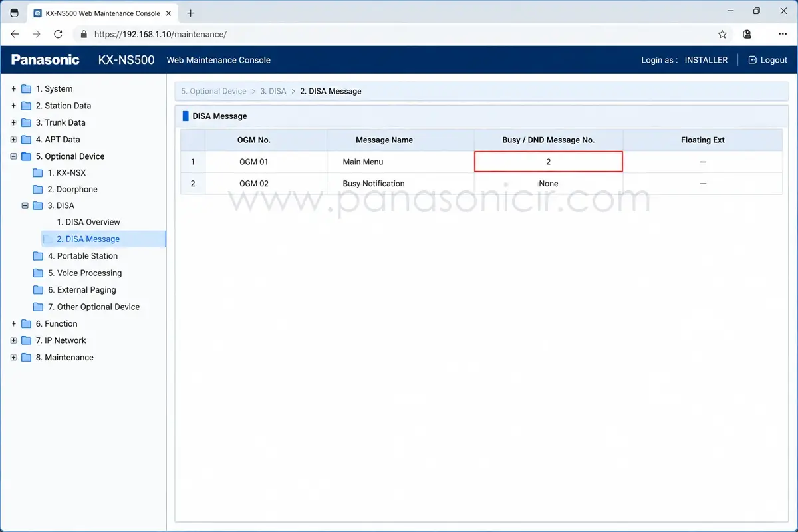Bookmark this page with the star icon
Screen dimensions: 798x532
722,34
